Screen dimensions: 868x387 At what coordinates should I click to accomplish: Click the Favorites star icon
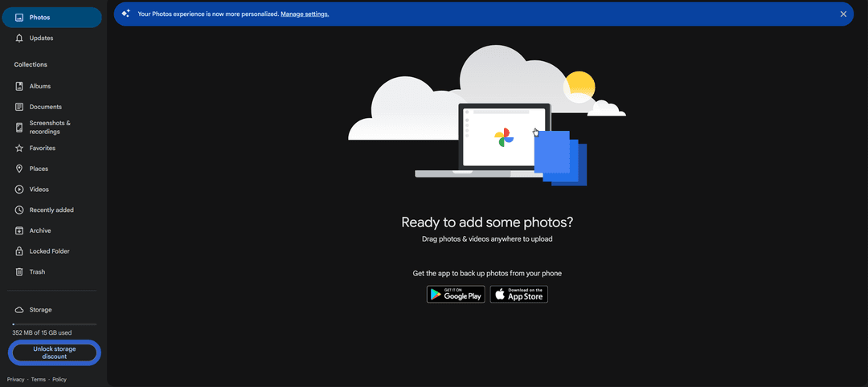pyautogui.click(x=19, y=149)
